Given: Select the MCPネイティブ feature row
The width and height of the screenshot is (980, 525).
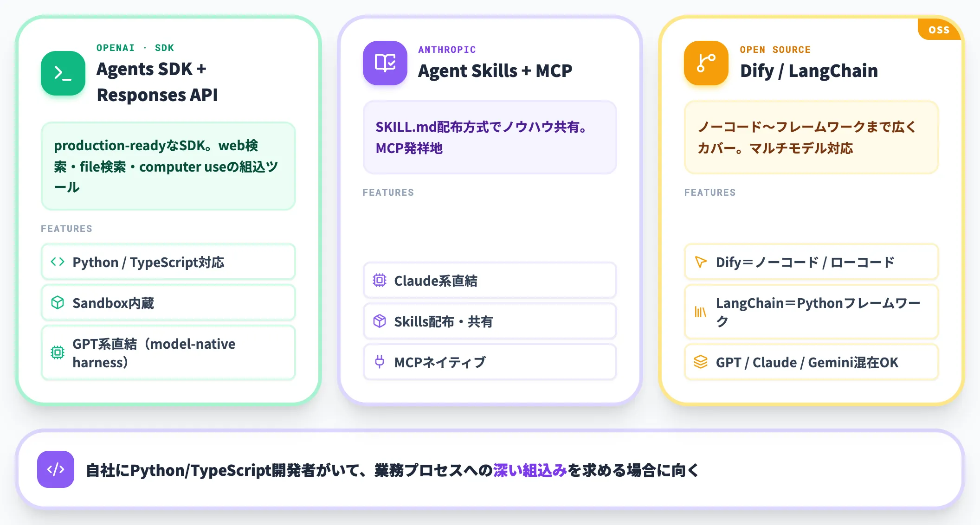Looking at the screenshot, I should tap(490, 362).
